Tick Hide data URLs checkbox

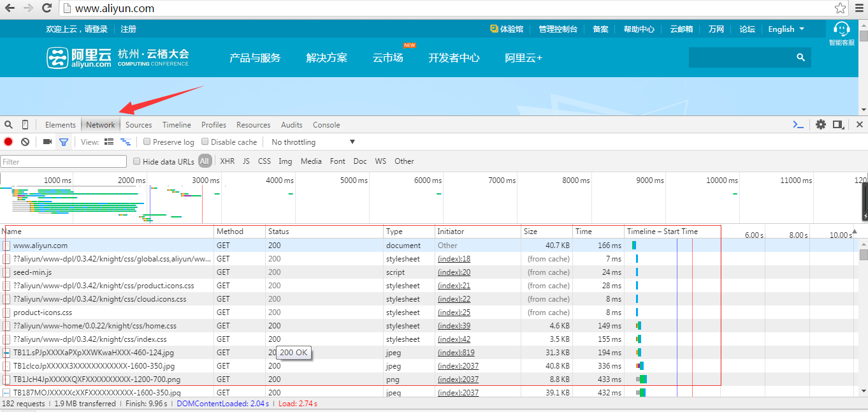coord(136,161)
